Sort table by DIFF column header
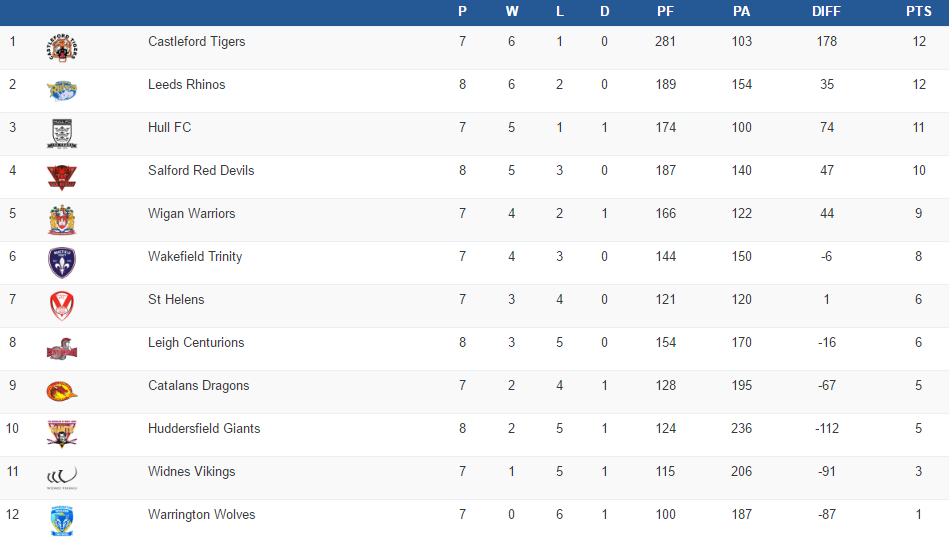949x542 pixels. click(826, 11)
